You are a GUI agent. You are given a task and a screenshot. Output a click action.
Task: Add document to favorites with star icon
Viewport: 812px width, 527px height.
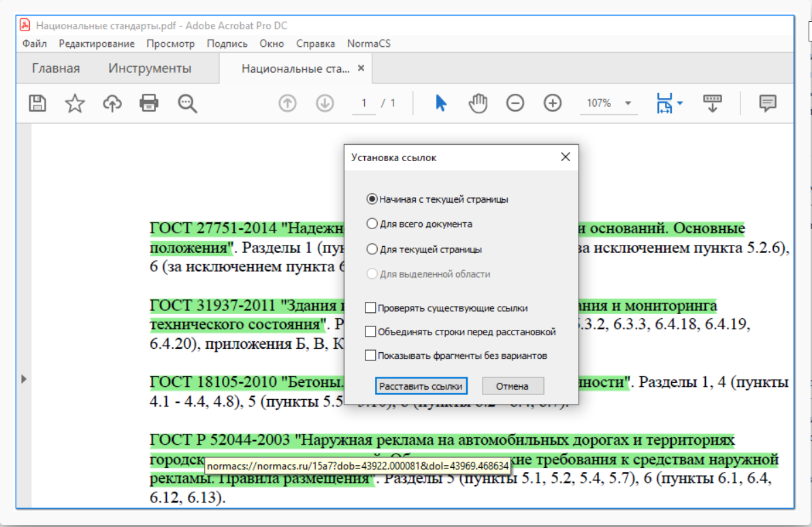click(75, 103)
